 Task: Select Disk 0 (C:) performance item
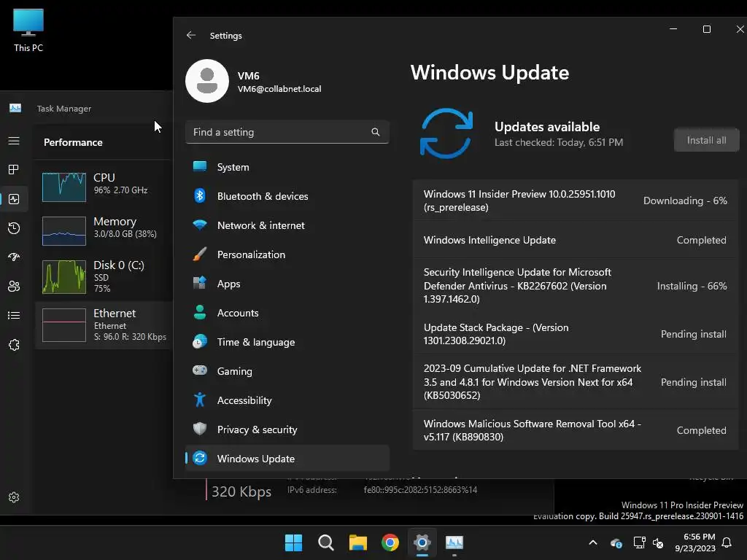pos(104,276)
